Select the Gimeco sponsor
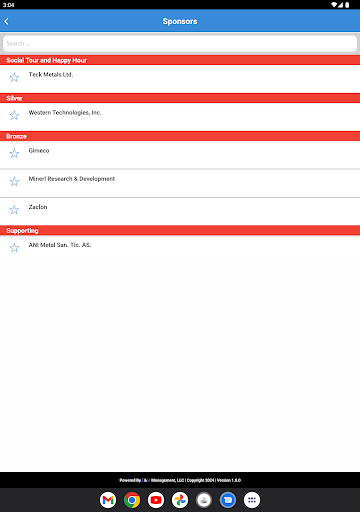 (x=180, y=155)
